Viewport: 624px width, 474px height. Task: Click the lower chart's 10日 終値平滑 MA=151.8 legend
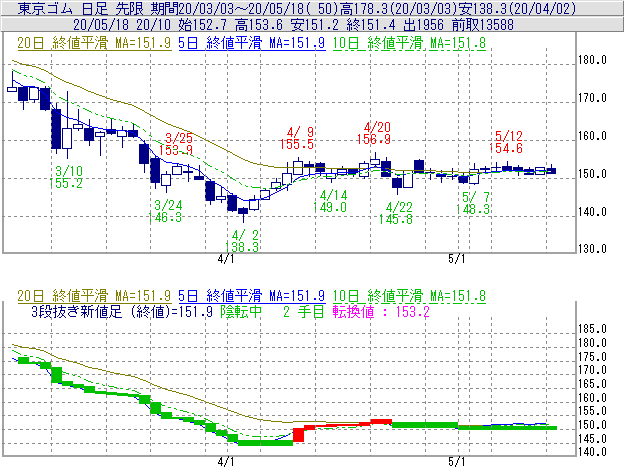(409, 296)
